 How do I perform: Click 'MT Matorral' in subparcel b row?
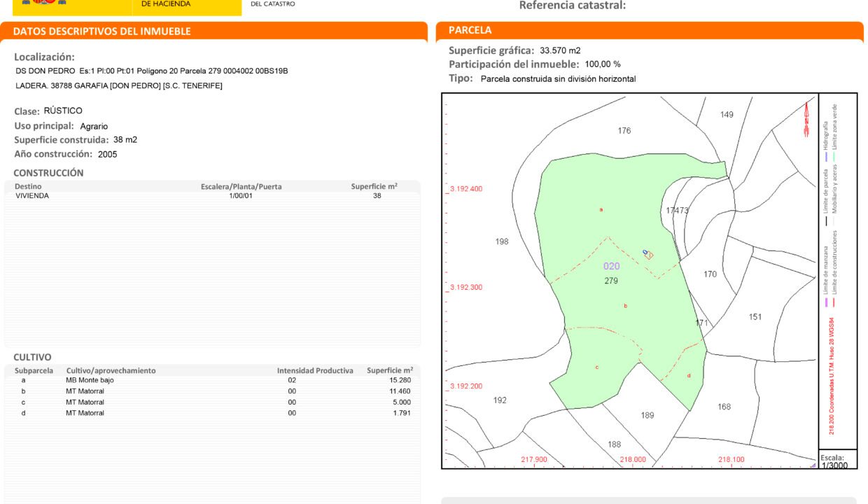pos(85,391)
